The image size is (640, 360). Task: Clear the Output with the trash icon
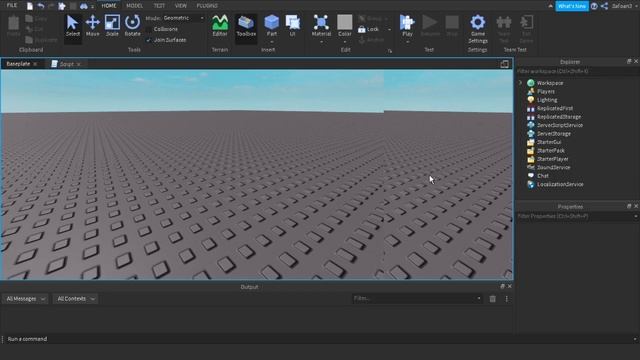click(493, 299)
